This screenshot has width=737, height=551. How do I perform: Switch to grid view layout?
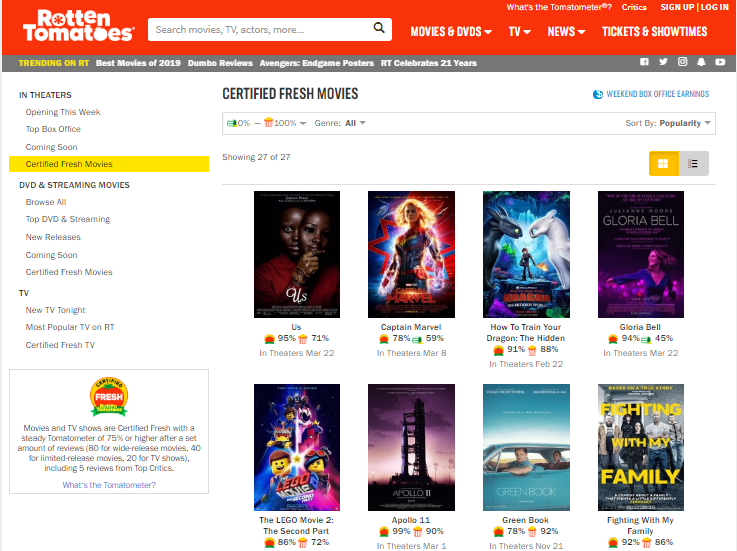point(663,164)
